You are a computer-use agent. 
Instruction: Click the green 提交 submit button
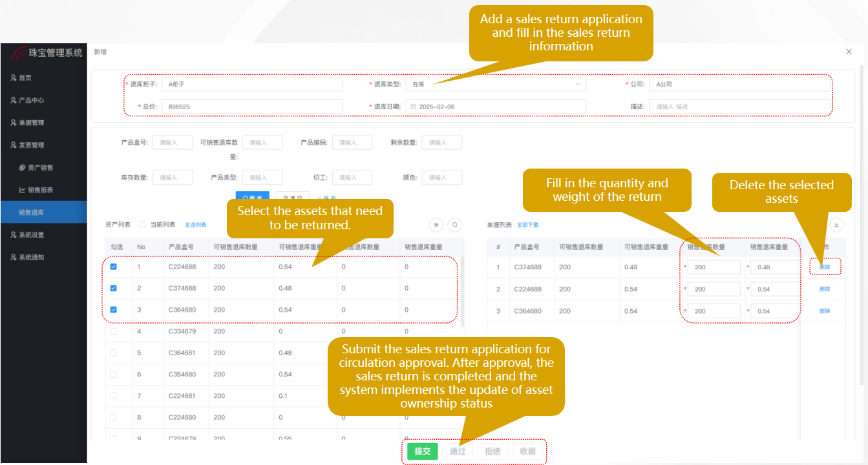[423, 451]
